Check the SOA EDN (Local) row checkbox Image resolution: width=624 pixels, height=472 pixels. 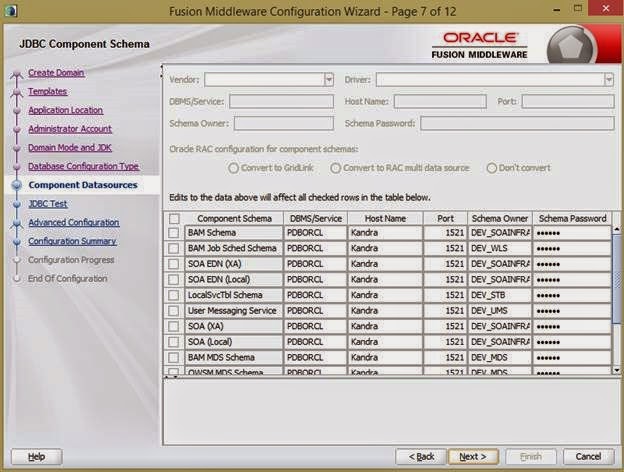tap(174, 279)
